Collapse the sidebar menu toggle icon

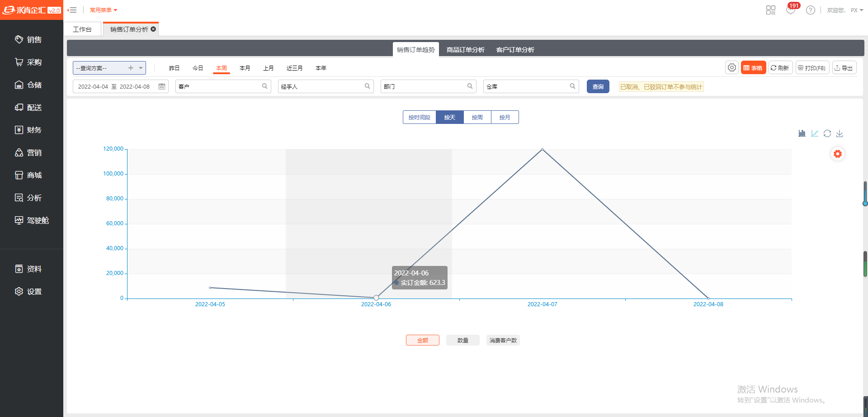[72, 10]
